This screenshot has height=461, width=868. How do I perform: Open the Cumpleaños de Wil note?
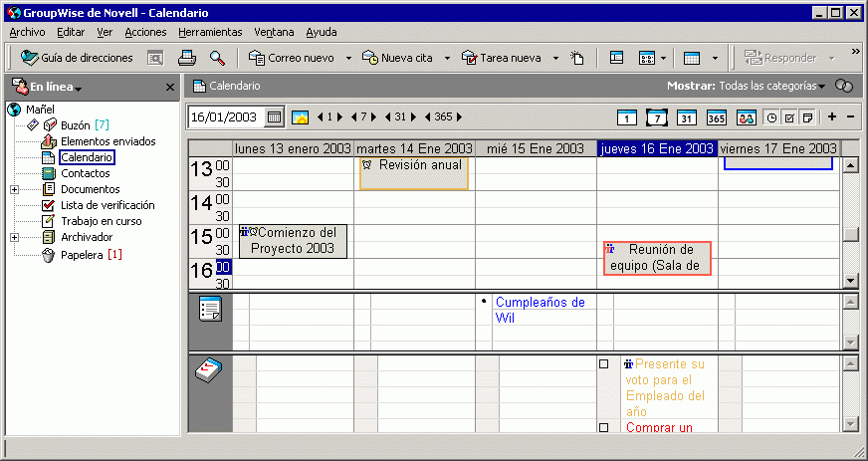coord(541,310)
